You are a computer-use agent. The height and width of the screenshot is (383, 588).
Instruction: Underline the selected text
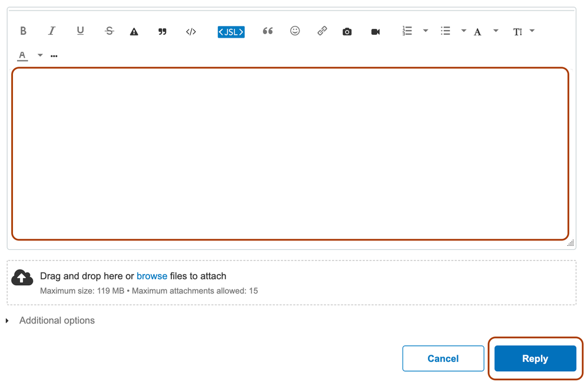[81, 31]
